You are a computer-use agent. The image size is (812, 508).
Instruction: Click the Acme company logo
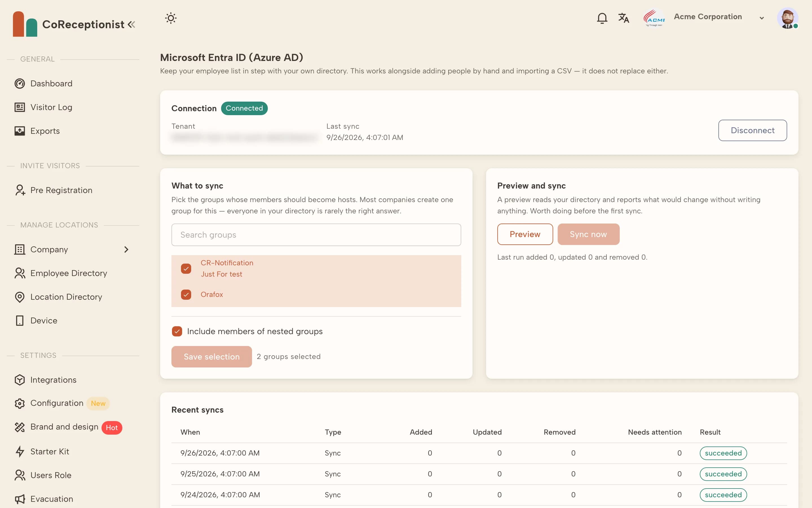(654, 18)
